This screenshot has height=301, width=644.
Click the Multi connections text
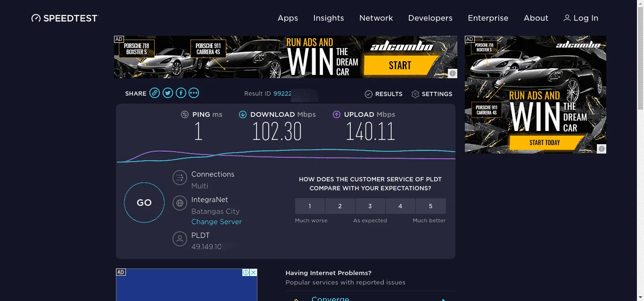pos(199,186)
